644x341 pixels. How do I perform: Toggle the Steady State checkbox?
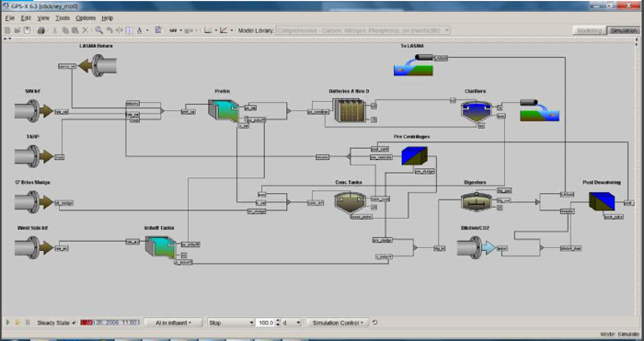(74, 323)
